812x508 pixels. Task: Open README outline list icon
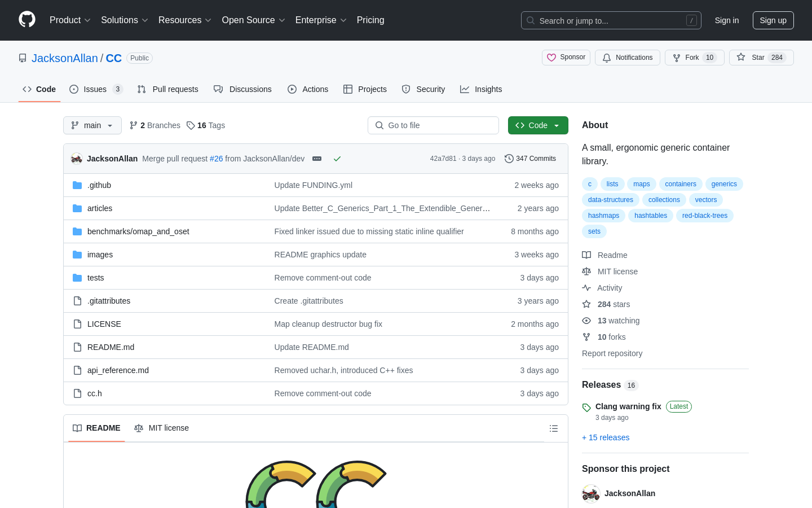[x=554, y=428]
